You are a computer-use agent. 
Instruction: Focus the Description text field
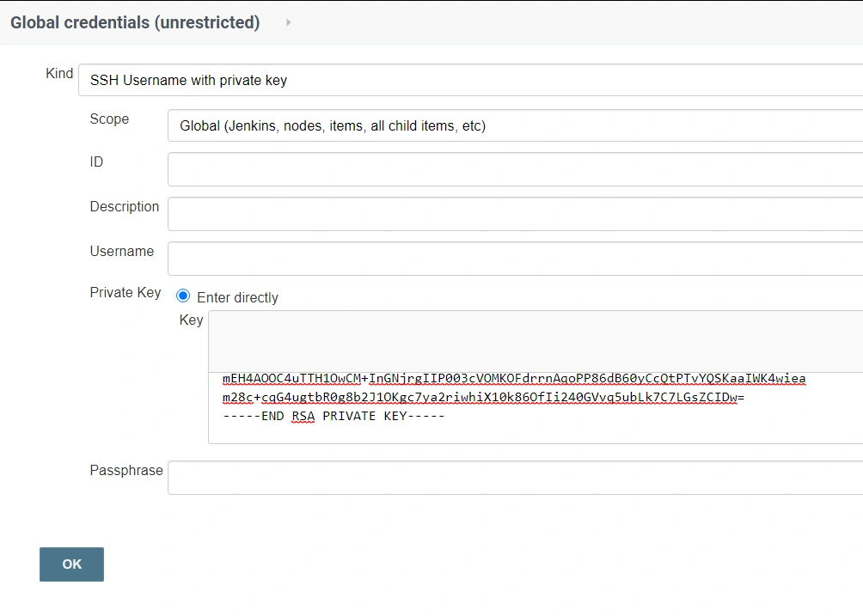click(x=515, y=214)
